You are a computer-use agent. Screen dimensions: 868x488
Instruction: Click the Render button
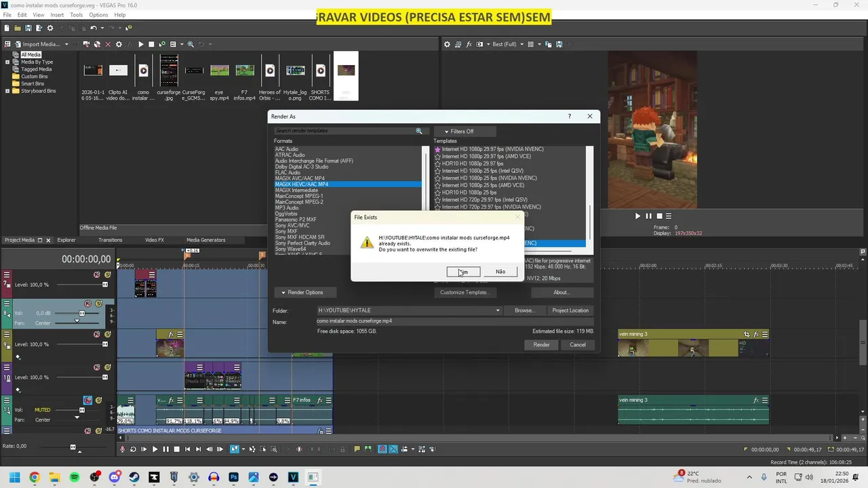tap(541, 345)
